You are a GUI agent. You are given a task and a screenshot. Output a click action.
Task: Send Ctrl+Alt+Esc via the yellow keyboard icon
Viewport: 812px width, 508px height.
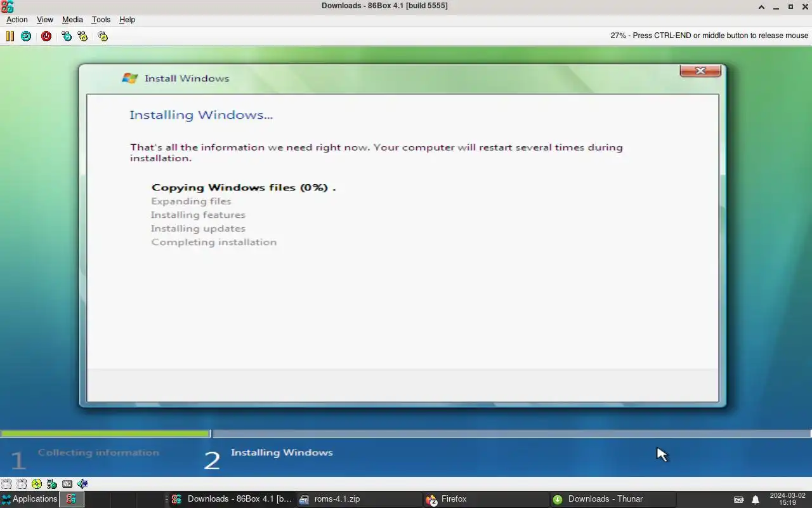tap(82, 36)
